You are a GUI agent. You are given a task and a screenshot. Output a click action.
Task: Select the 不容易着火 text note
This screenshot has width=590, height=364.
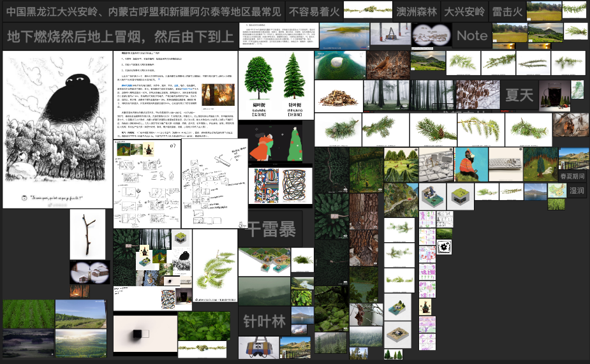314,11
